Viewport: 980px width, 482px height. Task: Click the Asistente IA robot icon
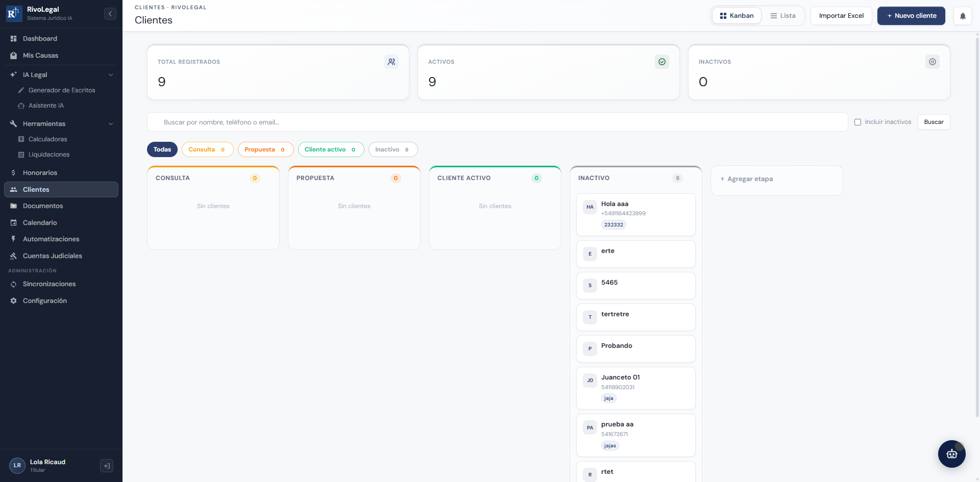[21, 106]
